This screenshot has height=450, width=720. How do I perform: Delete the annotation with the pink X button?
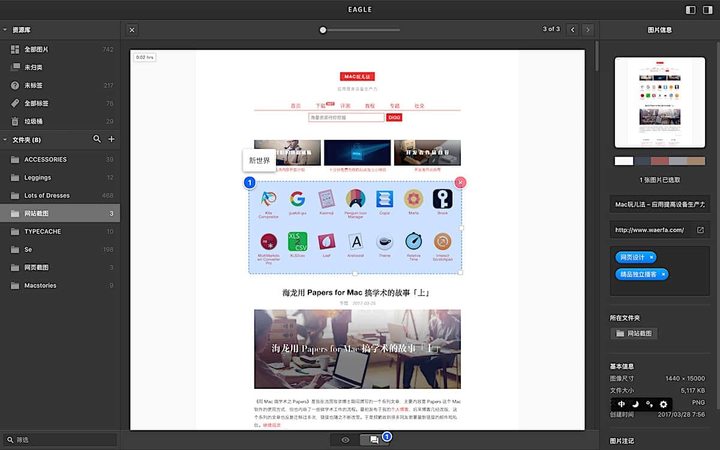[460, 182]
